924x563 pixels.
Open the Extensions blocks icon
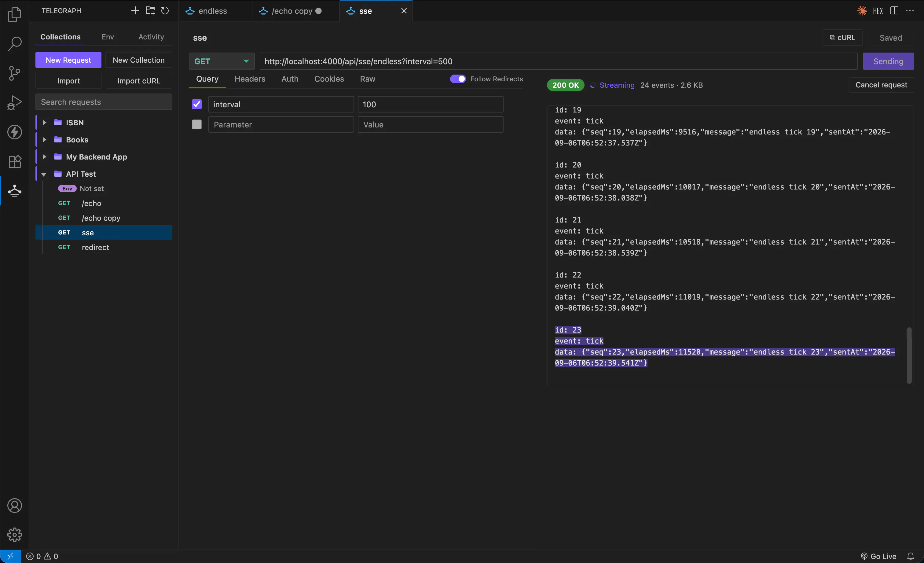tap(14, 161)
